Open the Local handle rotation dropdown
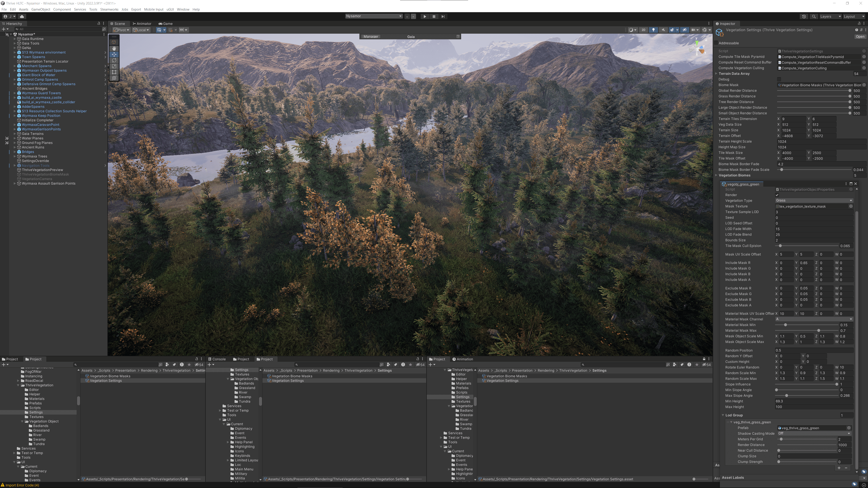868x488 pixels. (x=141, y=30)
